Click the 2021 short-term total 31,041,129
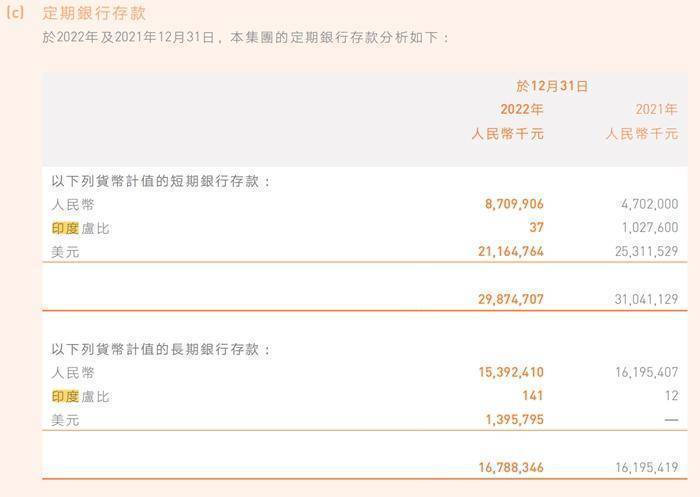The height and width of the screenshot is (497, 700). [x=646, y=299]
